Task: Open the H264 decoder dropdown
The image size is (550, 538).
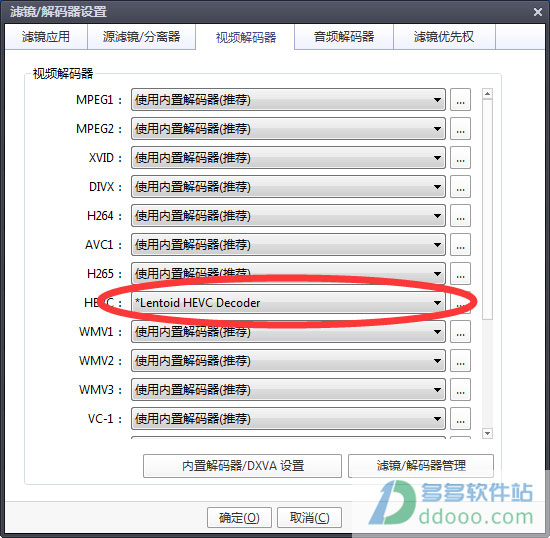Action: [288, 216]
